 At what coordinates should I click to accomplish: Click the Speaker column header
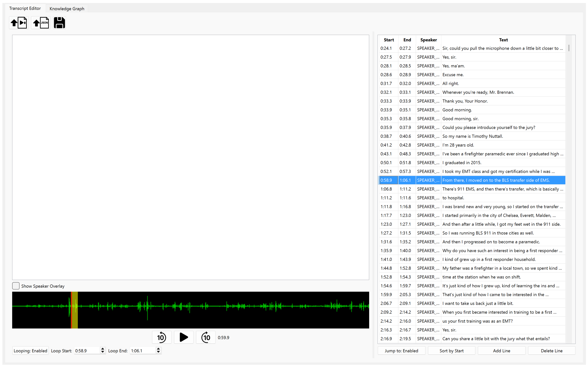pyautogui.click(x=428, y=40)
